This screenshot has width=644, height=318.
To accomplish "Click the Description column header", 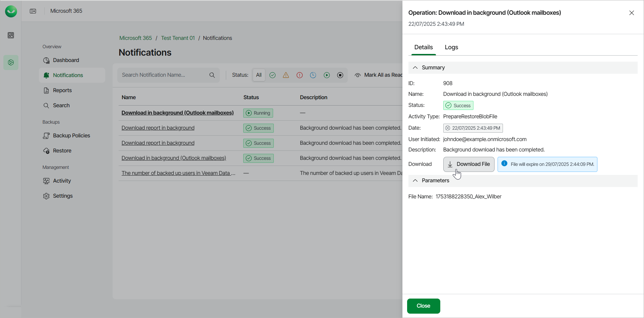I will pyautogui.click(x=314, y=97).
